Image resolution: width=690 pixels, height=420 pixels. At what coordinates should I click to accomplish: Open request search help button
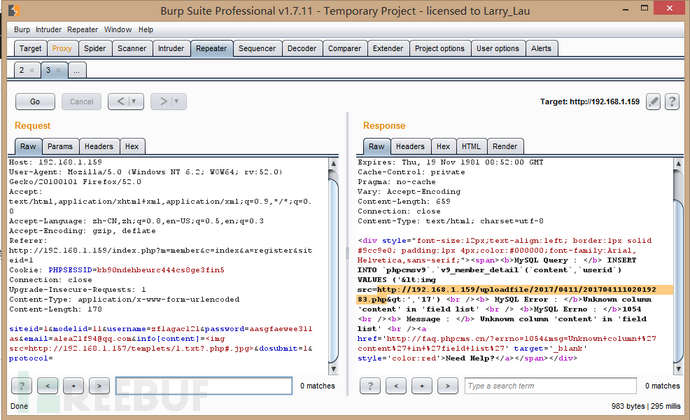[22, 386]
